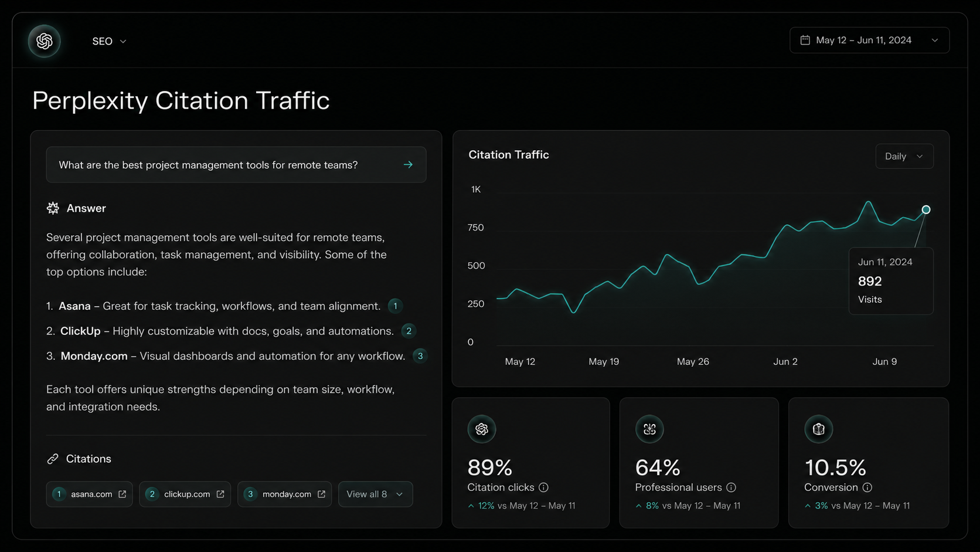
Task: Show info for Citation clicks
Action: point(543,487)
